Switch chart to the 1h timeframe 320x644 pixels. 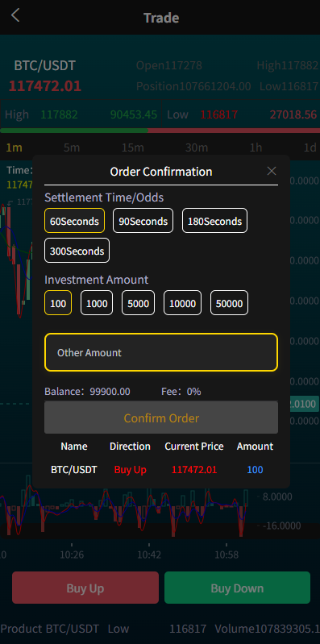(256, 147)
